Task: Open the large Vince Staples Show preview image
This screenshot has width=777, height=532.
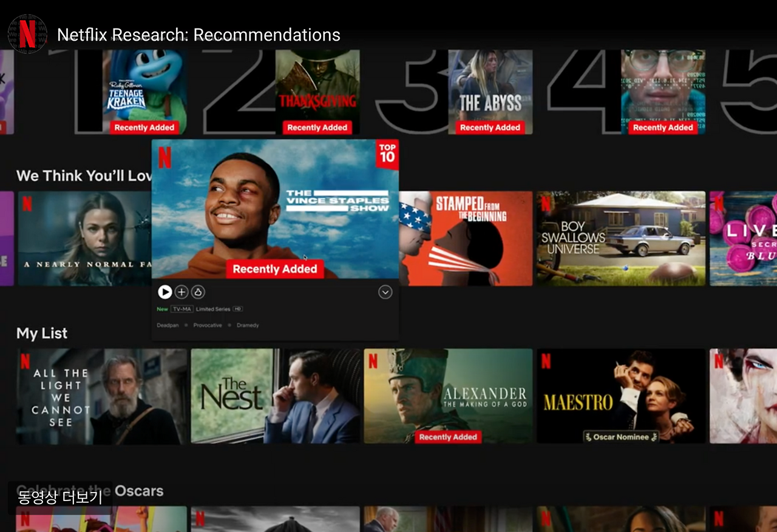Action: [x=275, y=209]
